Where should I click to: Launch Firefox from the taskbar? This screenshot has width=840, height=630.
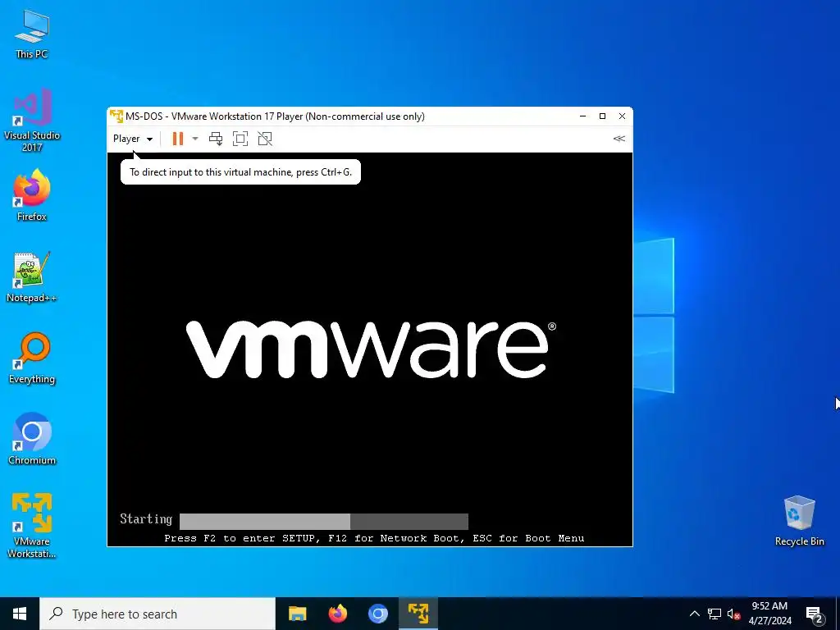pos(337,614)
